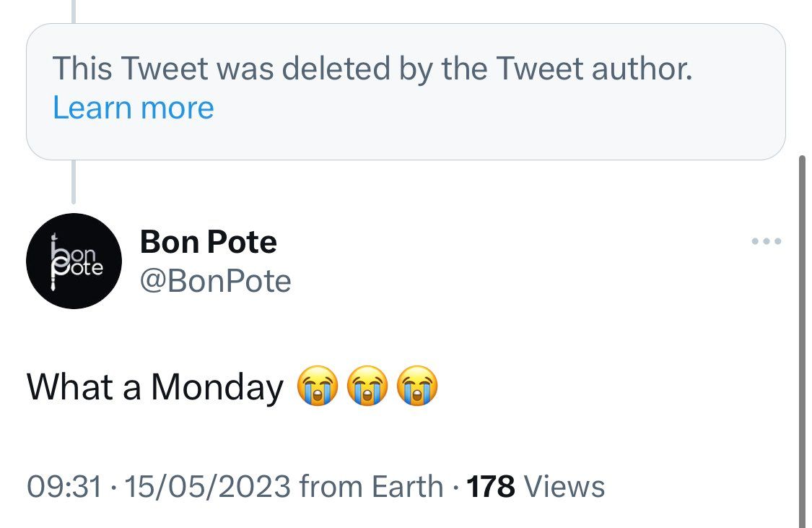This screenshot has height=528, width=812.
Task: Click the thread line above Bon Pote avatar
Action: click(x=74, y=182)
